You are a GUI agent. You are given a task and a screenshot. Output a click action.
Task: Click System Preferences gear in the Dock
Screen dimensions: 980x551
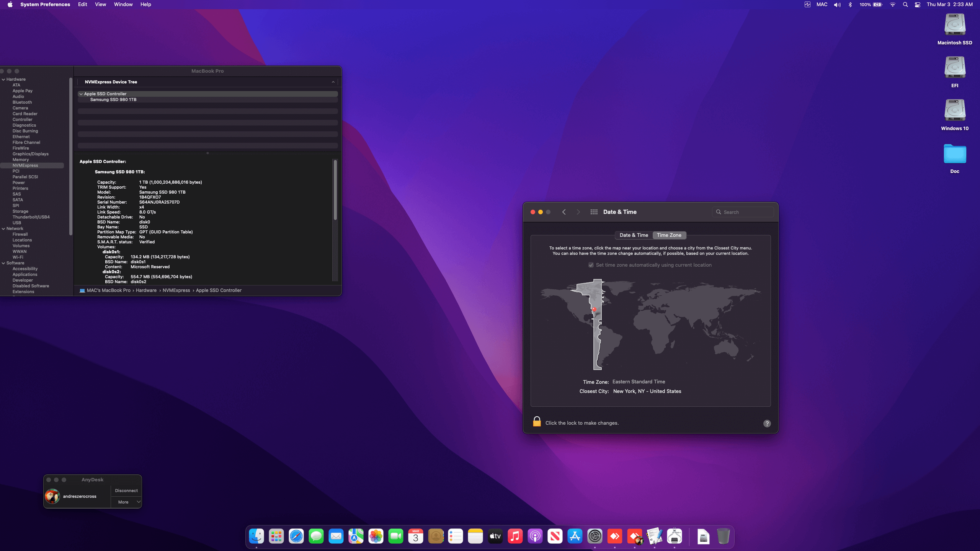pyautogui.click(x=595, y=536)
